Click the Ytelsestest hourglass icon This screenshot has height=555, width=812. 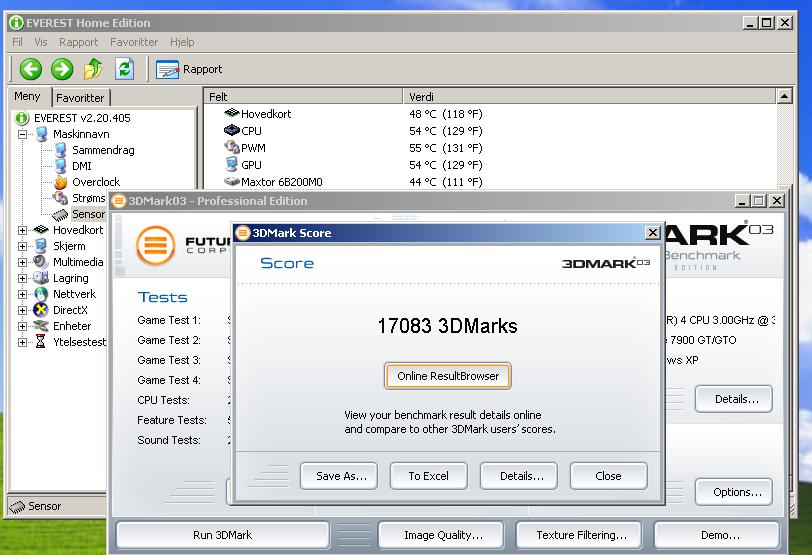click(40, 342)
